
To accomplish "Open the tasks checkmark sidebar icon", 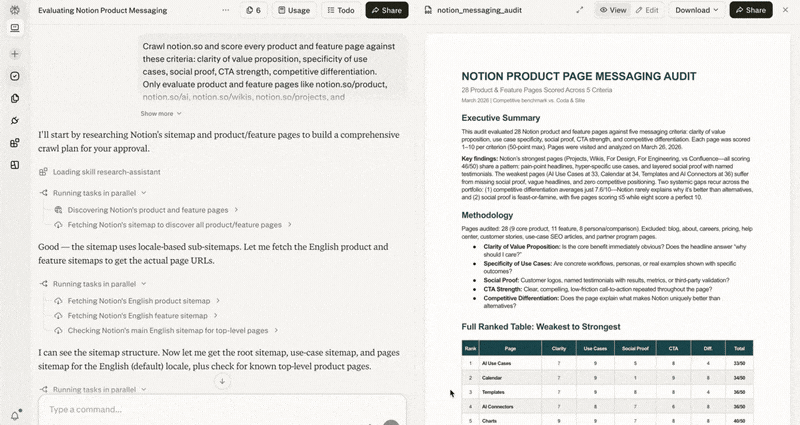I will click(x=15, y=76).
